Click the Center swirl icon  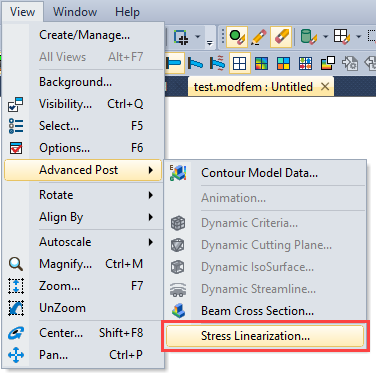[16, 333]
